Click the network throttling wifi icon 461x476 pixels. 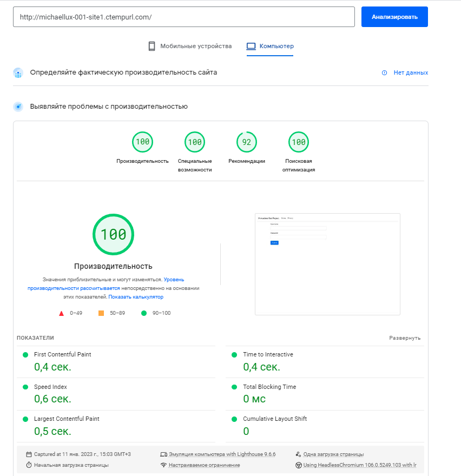coord(164,465)
